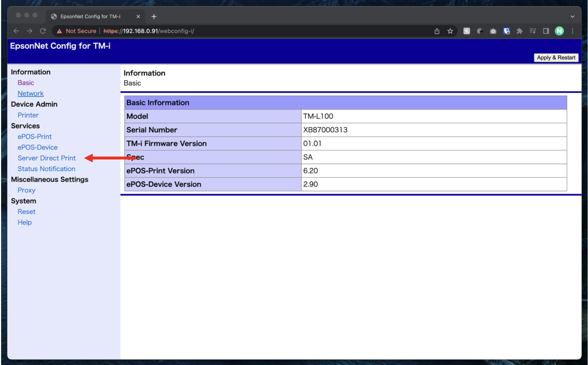This screenshot has height=365, width=588.
Task: Click ePOS-Print Version 6.20 value
Action: point(310,171)
